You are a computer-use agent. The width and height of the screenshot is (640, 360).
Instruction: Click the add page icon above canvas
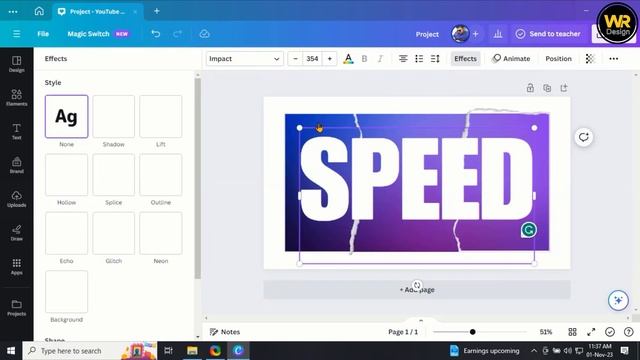tap(564, 88)
